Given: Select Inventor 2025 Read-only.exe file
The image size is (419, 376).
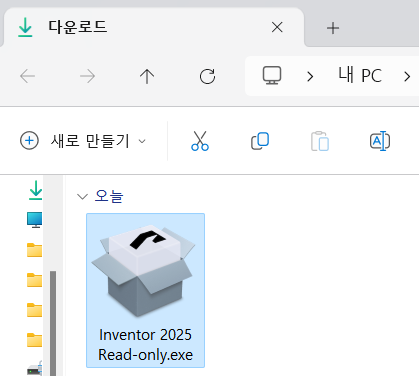Looking at the screenshot, I should [x=145, y=290].
